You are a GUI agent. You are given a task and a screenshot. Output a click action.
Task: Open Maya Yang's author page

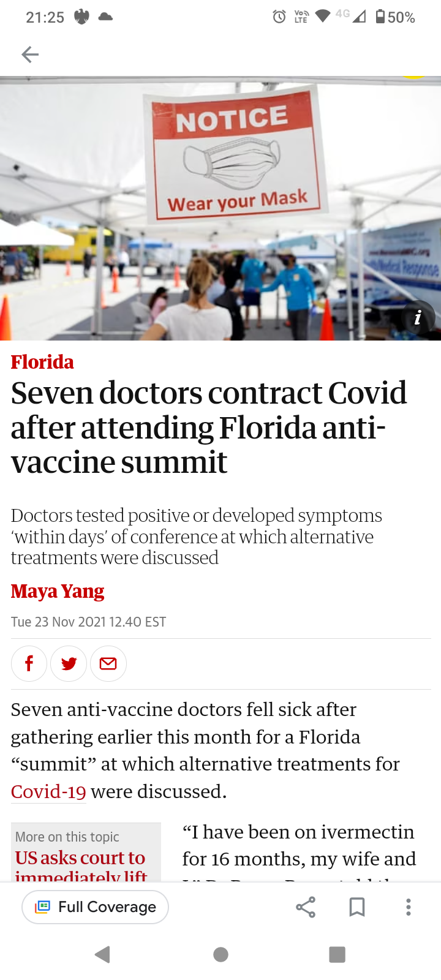coord(58,591)
